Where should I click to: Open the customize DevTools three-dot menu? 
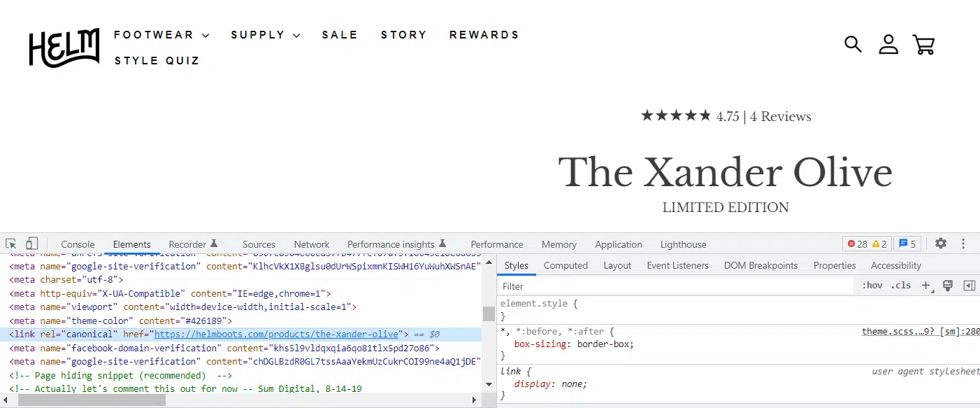pos(963,243)
